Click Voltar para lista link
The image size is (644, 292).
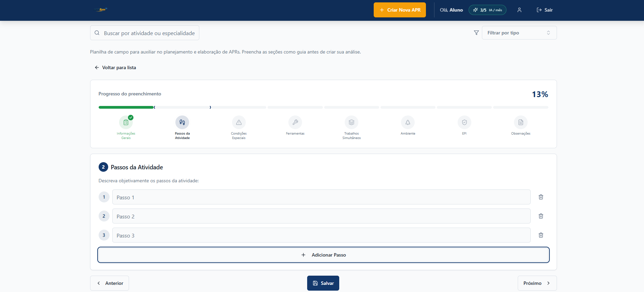click(x=115, y=67)
